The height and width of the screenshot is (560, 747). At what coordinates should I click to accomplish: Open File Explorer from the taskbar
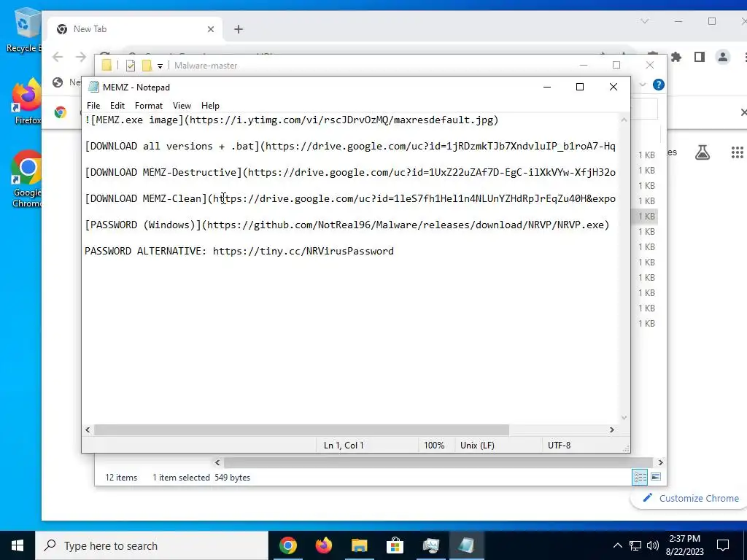(x=359, y=545)
